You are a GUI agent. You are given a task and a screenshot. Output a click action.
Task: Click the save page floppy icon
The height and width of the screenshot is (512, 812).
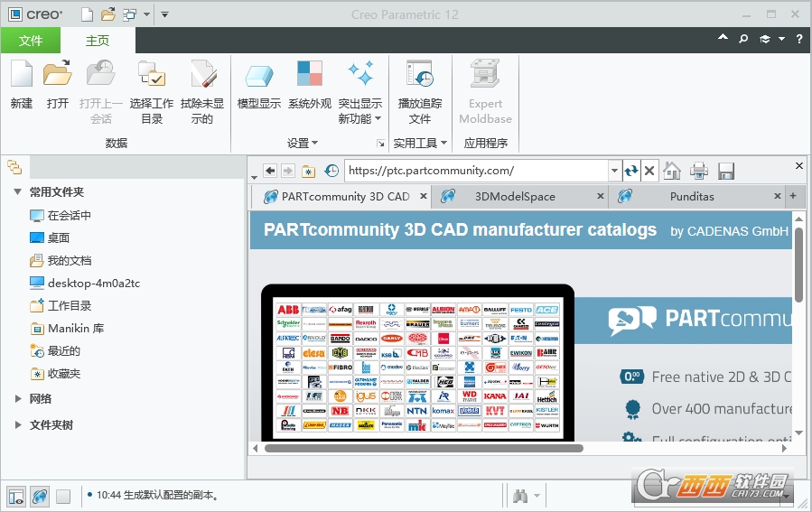pos(726,171)
